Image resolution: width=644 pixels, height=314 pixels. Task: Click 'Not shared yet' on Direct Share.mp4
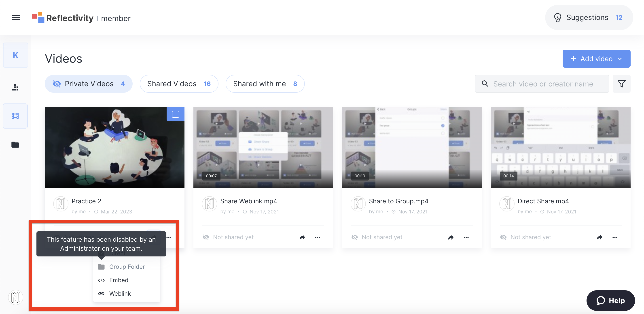531,237
